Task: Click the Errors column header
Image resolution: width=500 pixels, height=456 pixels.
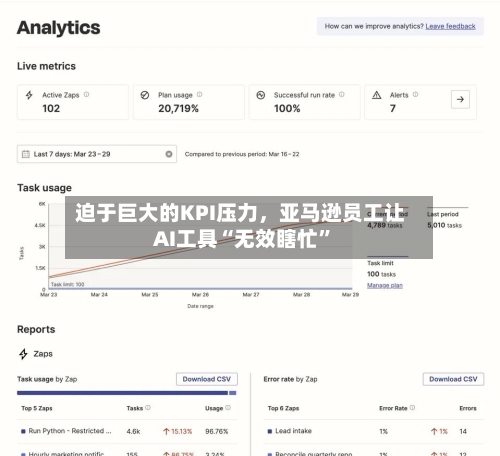Action: [468, 408]
